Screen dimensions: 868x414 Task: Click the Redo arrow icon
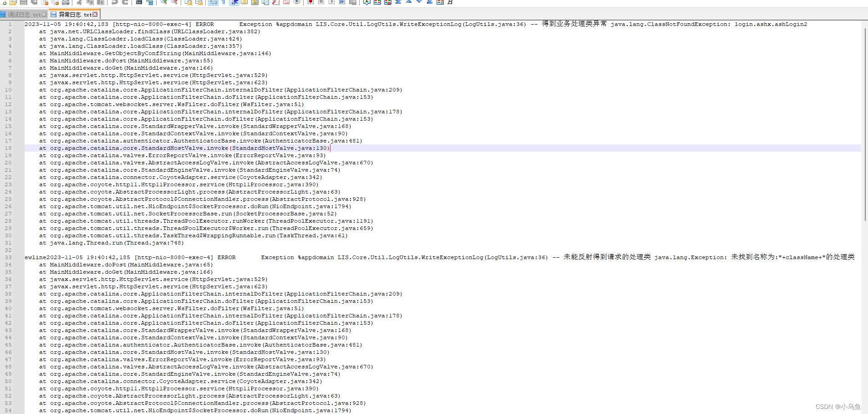[125, 2]
